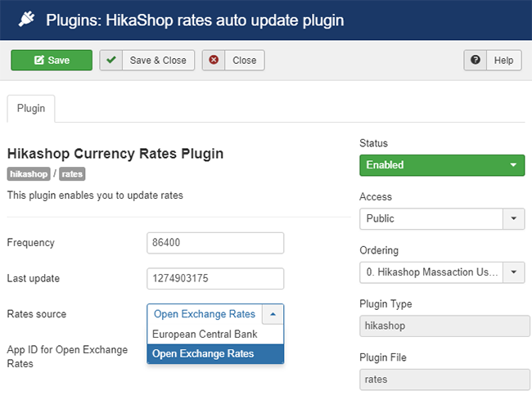Click the edit icon on Save button
The height and width of the screenshot is (413, 532).
pos(39,60)
